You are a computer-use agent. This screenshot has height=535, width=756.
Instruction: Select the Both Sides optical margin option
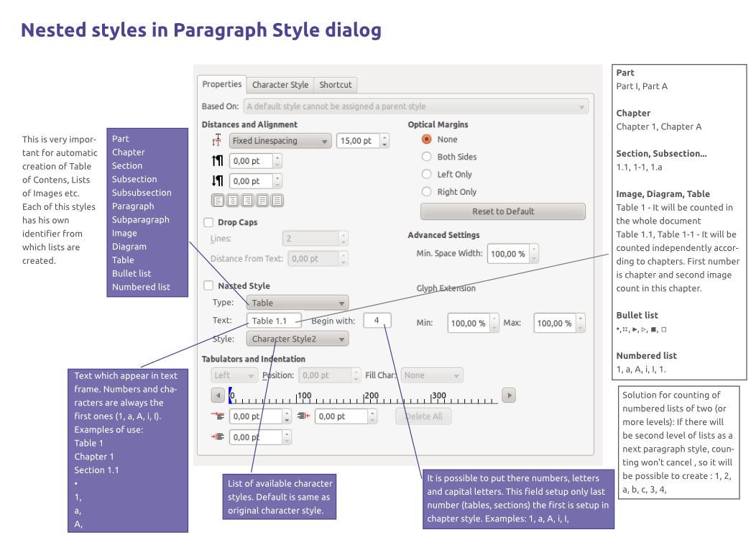(427, 157)
